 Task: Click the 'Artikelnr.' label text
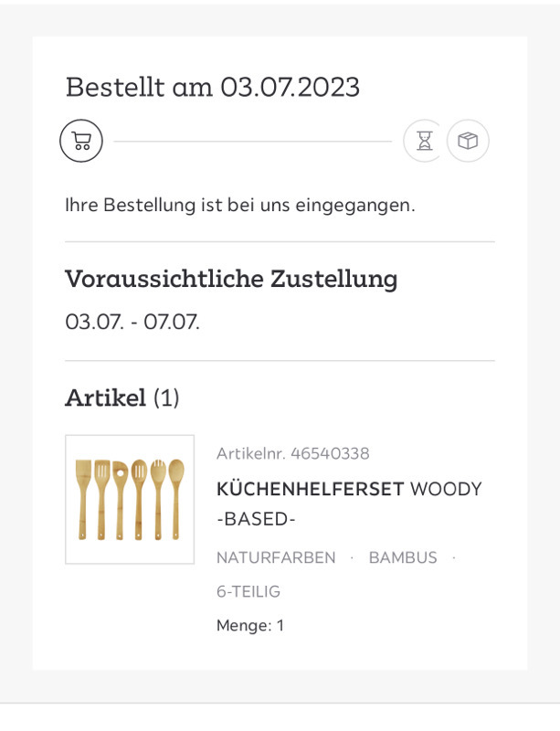(249, 453)
